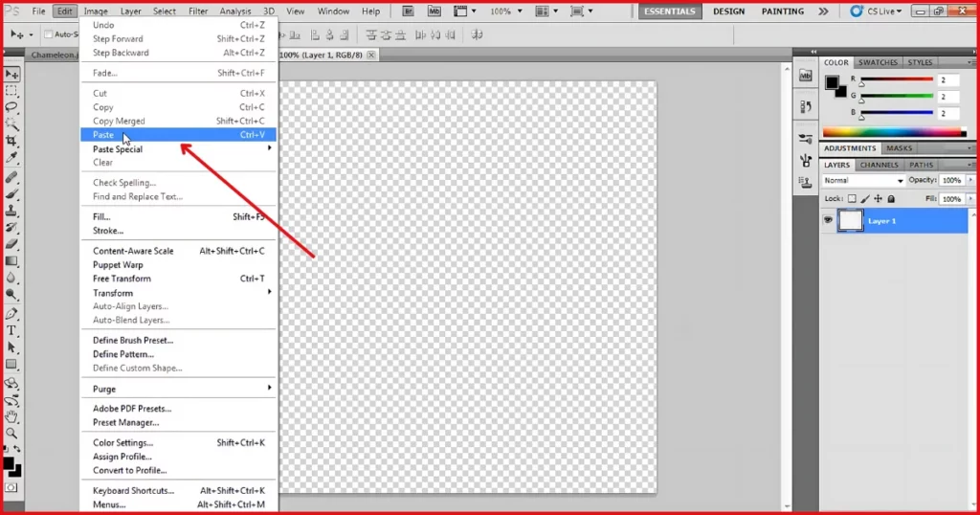Viewport: 980px width, 515px height.
Task: Select the 3D Camera Rotate tool
Action: pos(11,401)
